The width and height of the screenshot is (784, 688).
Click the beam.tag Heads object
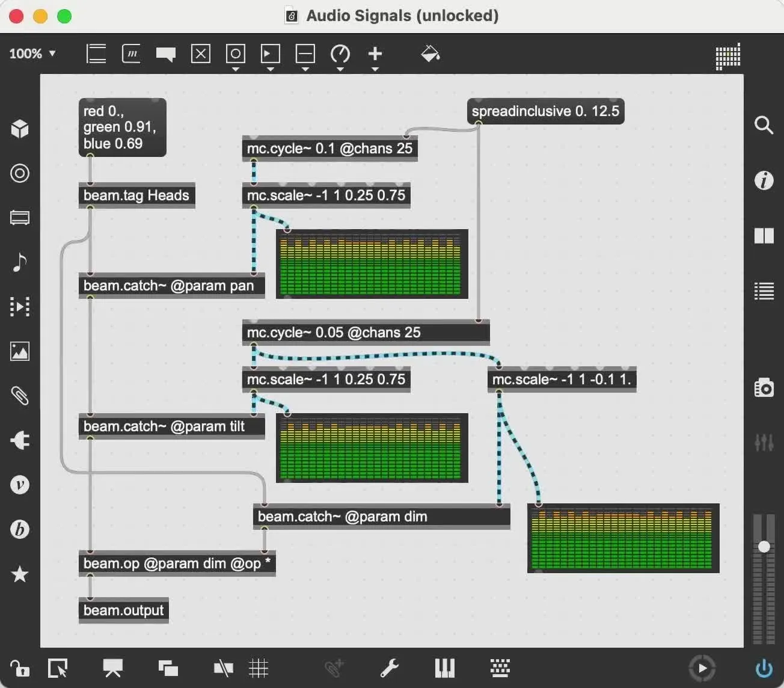point(136,195)
